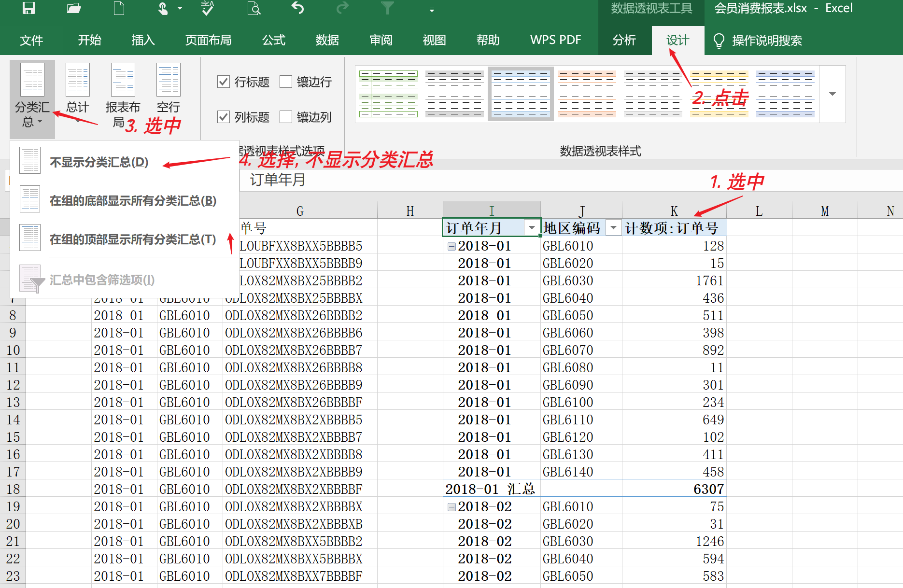
Task: Select the gray pivot table style thumbnail
Action: point(454,94)
